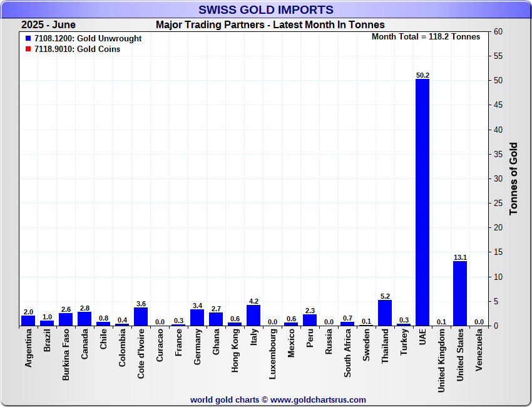Select the Italy bar labeled 4.2

(x=253, y=315)
